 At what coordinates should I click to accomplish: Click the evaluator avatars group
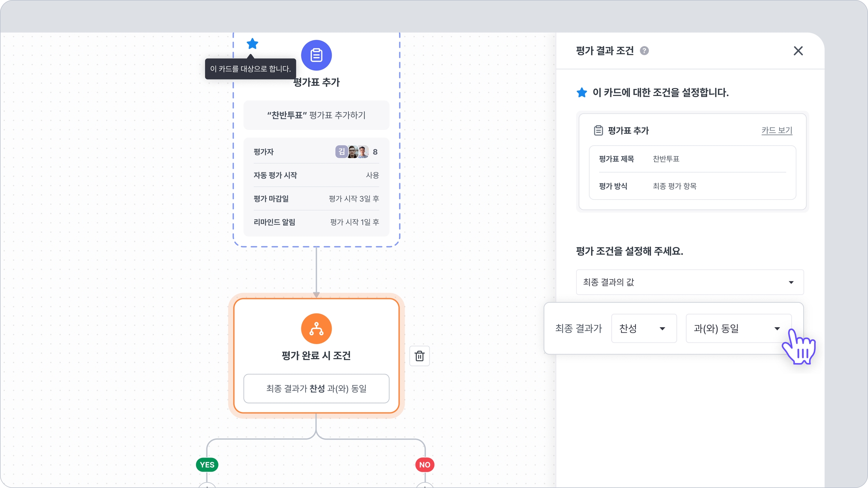[352, 152]
